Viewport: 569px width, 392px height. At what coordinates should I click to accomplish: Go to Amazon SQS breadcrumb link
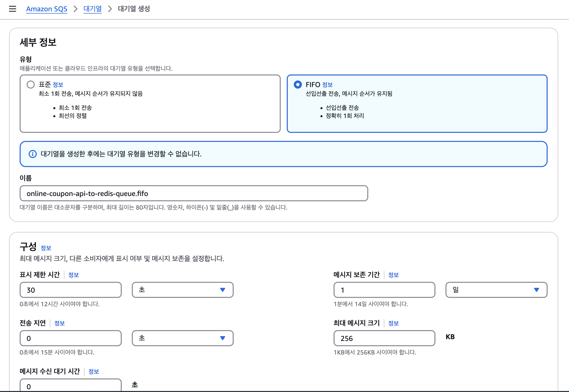coord(47,9)
